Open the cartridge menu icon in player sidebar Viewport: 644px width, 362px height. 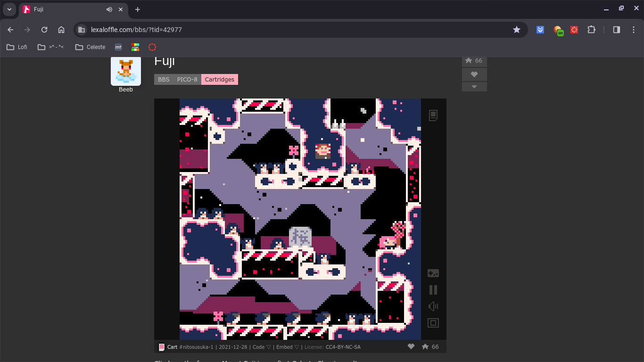433,115
